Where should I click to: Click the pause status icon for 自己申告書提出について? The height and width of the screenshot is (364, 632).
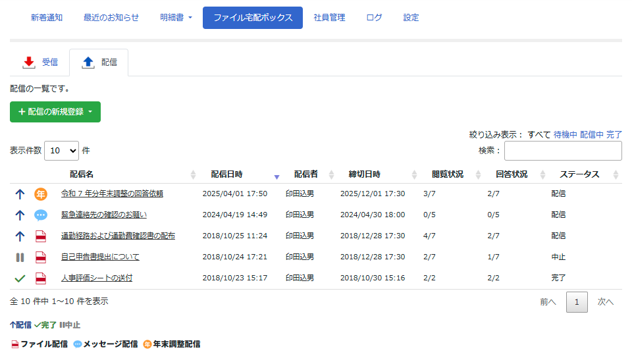click(20, 257)
